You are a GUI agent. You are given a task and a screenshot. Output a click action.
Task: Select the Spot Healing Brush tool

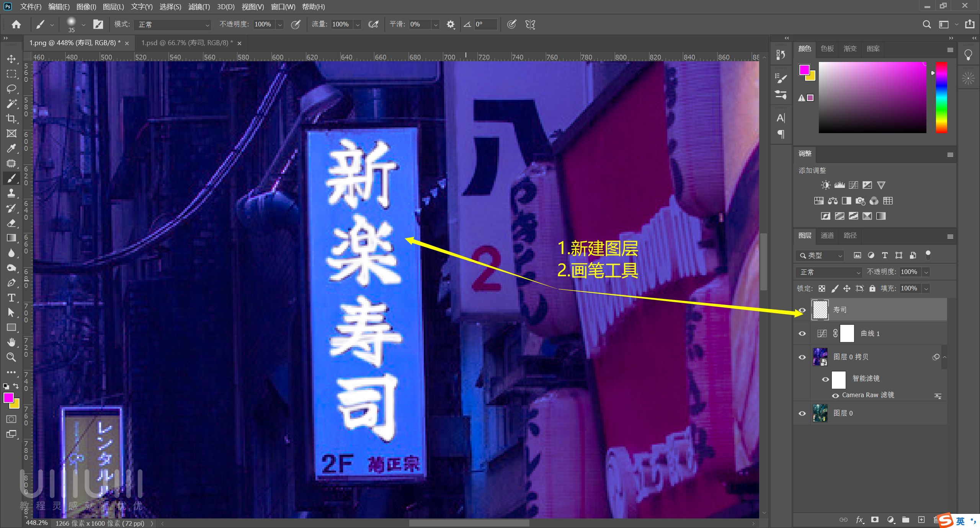tap(11, 163)
